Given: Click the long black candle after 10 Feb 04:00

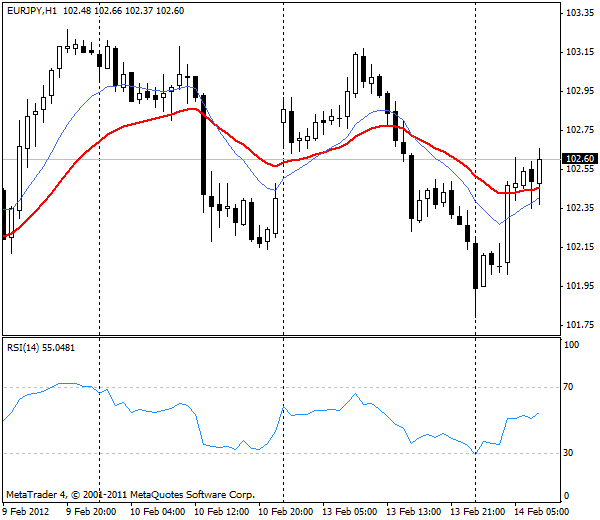Looking at the screenshot, I should tap(204, 145).
